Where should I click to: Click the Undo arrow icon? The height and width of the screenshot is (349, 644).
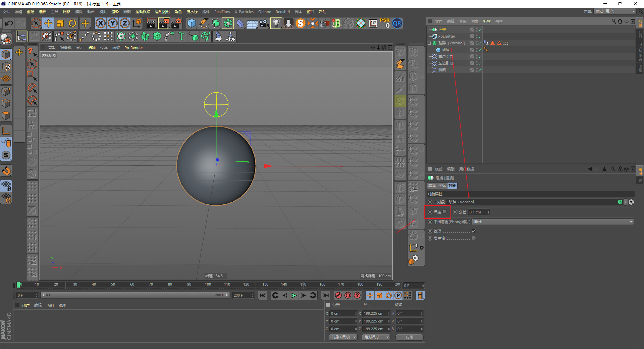coord(9,23)
